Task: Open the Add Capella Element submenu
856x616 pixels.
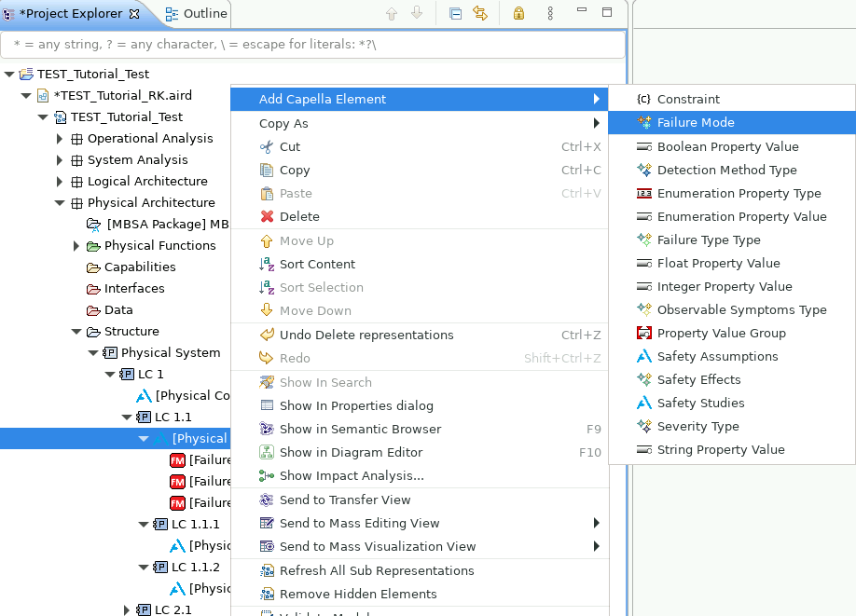Action: (x=420, y=100)
